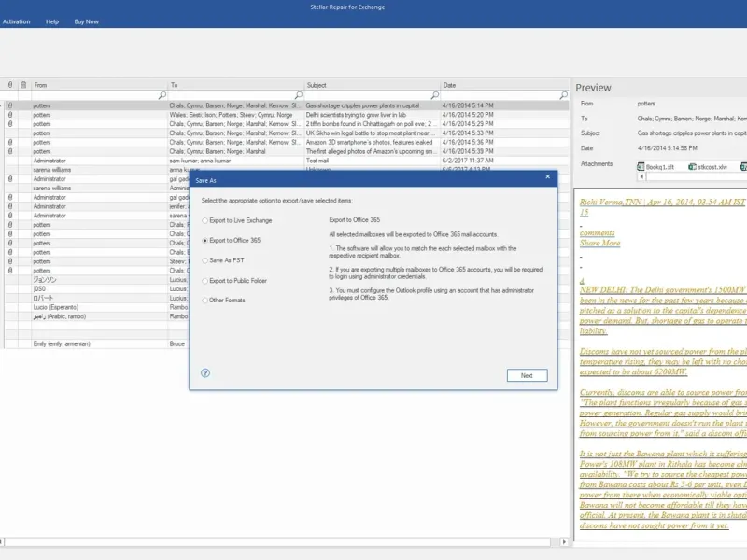Click search icon in Date column filter
Image resolution: width=747 pixels, height=560 pixels.
[x=564, y=95]
